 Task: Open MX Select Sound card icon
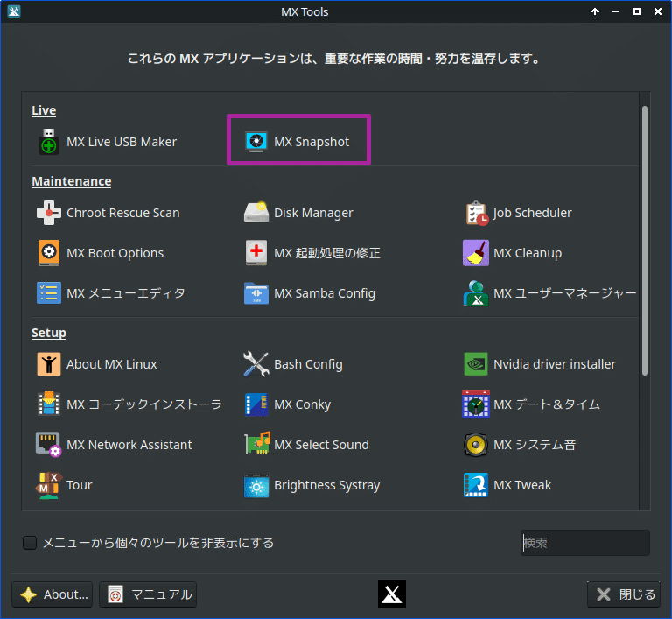[257, 443]
